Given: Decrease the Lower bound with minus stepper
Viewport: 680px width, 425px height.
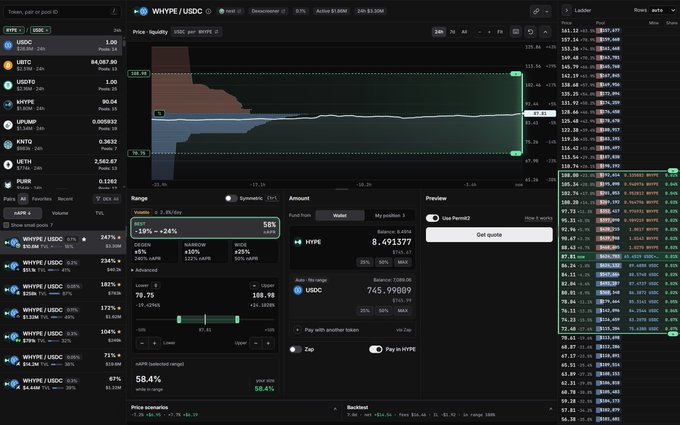Looking at the screenshot, I should coord(142,343).
